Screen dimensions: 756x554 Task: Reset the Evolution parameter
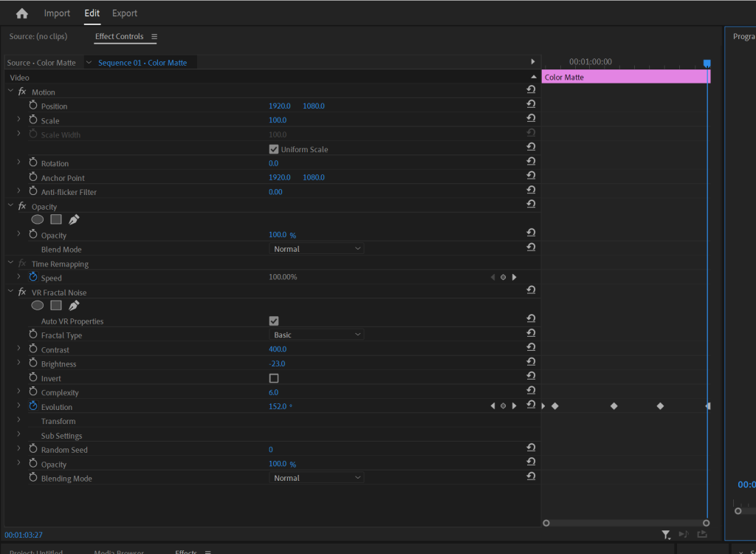[x=531, y=404]
